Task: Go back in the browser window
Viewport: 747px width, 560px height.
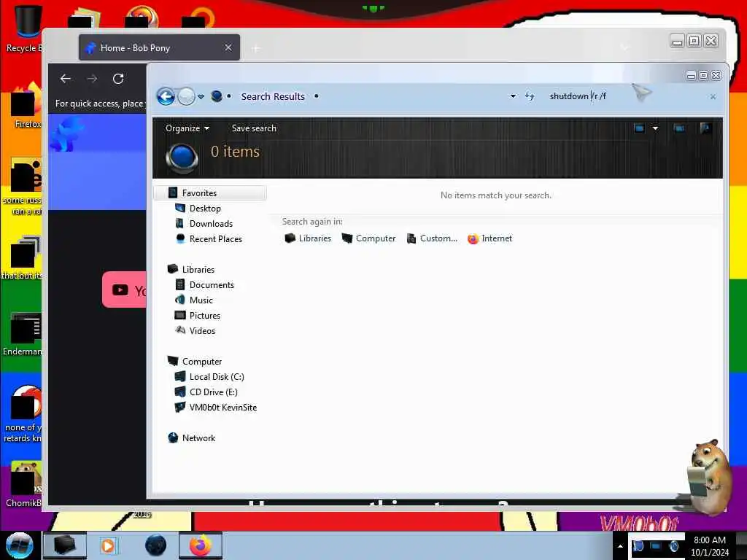Action: (65, 79)
